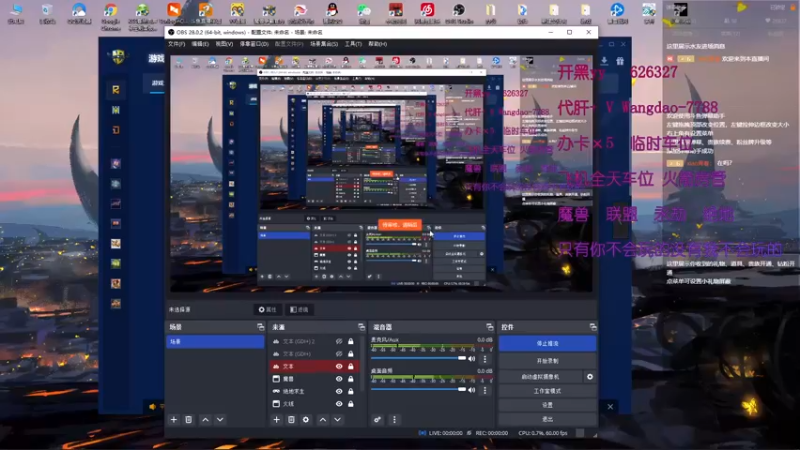Open source properties gear in sources toolbar
Image resolution: width=800 pixels, height=450 pixels.
[306, 419]
